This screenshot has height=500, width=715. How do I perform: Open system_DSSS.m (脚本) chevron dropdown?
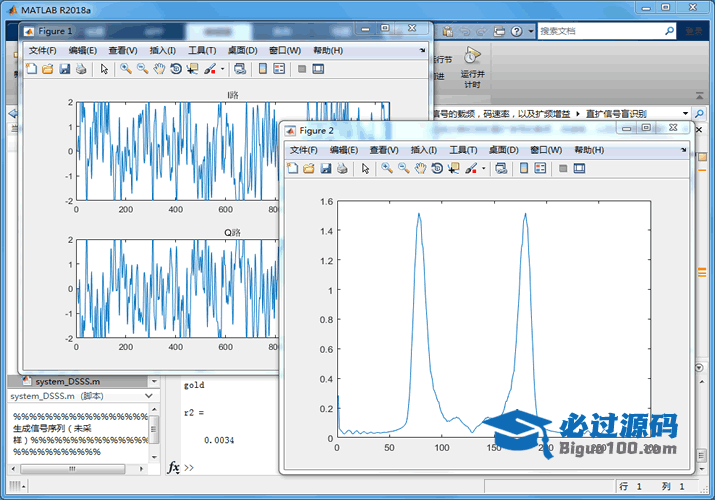[x=149, y=396]
